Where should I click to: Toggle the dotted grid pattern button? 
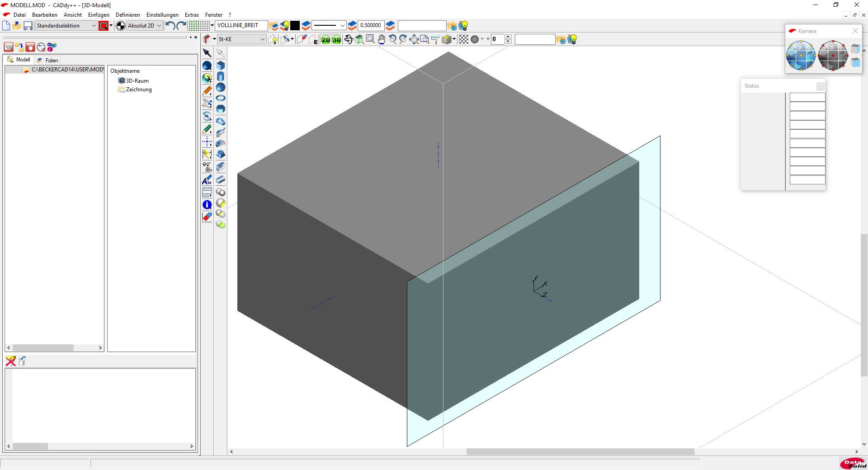[199, 26]
